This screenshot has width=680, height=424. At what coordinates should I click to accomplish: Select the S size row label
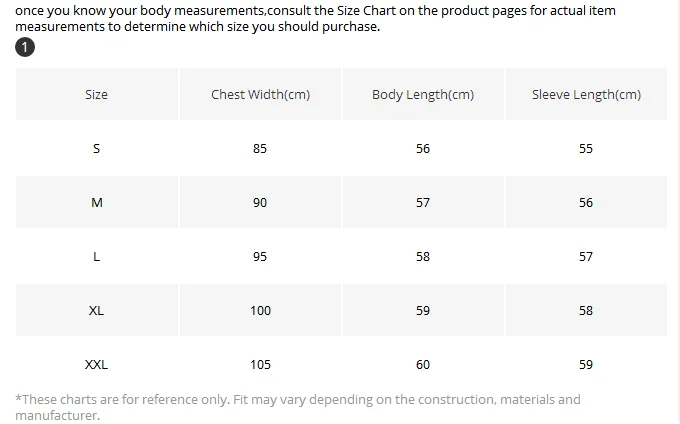[x=97, y=148]
